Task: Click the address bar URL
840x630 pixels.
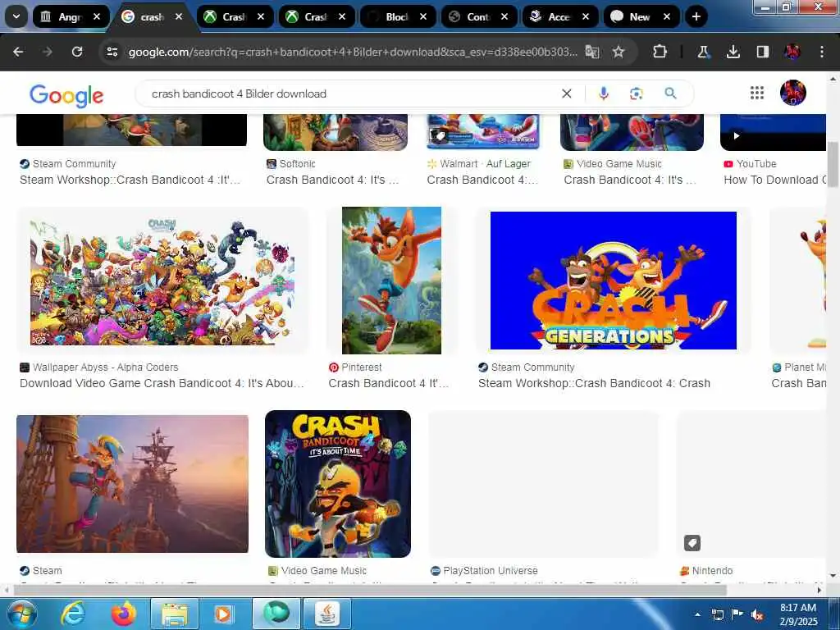Action: coord(353,52)
